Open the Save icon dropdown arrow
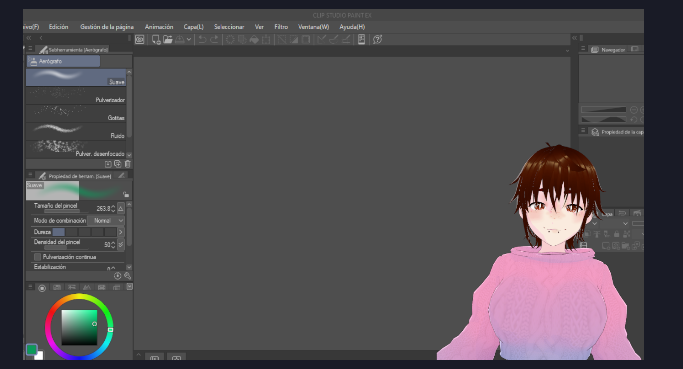This screenshot has height=369, width=683. [x=189, y=40]
